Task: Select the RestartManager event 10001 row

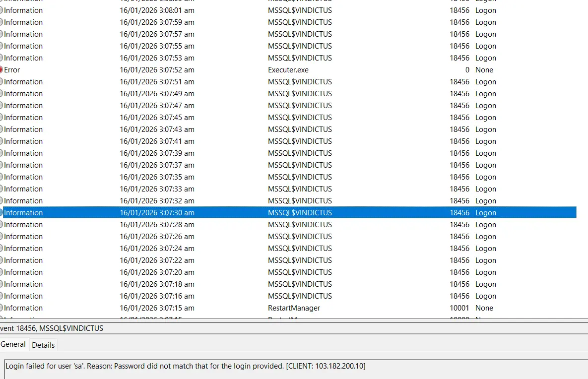Action: (x=288, y=308)
